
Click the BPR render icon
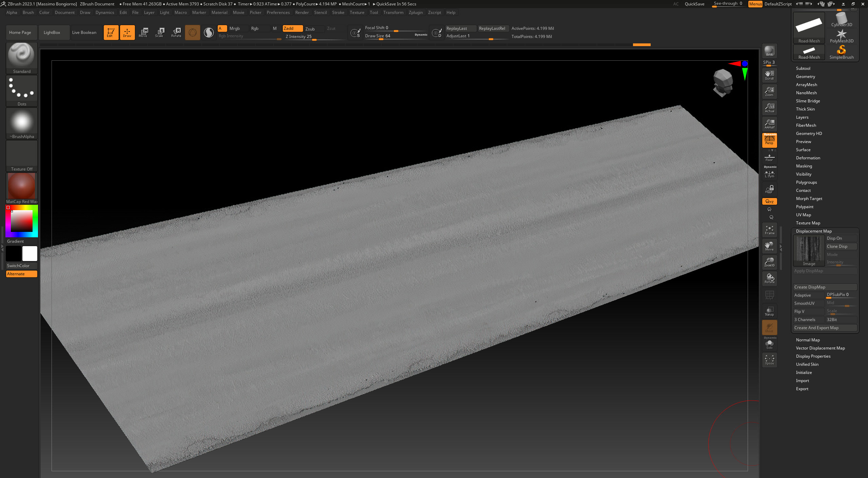pos(769,51)
